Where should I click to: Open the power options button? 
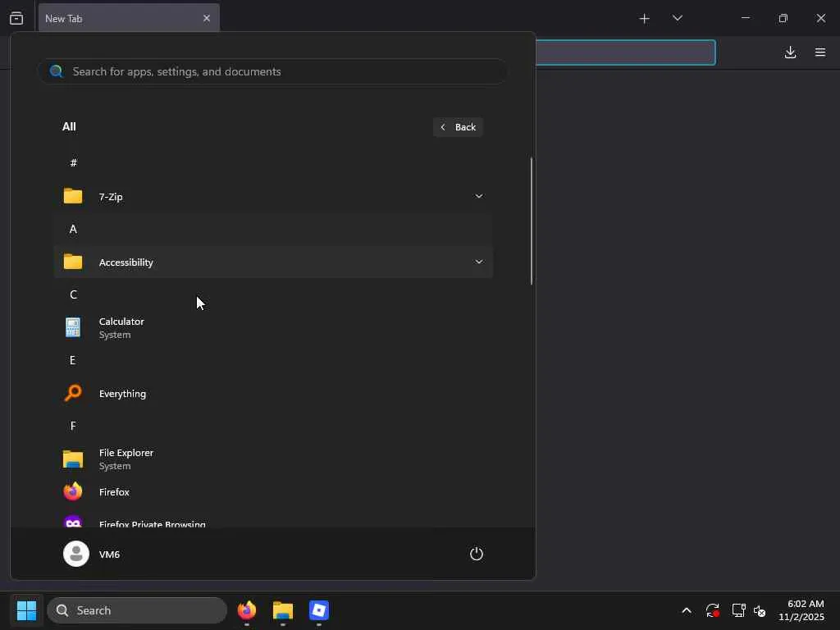pyautogui.click(x=477, y=554)
